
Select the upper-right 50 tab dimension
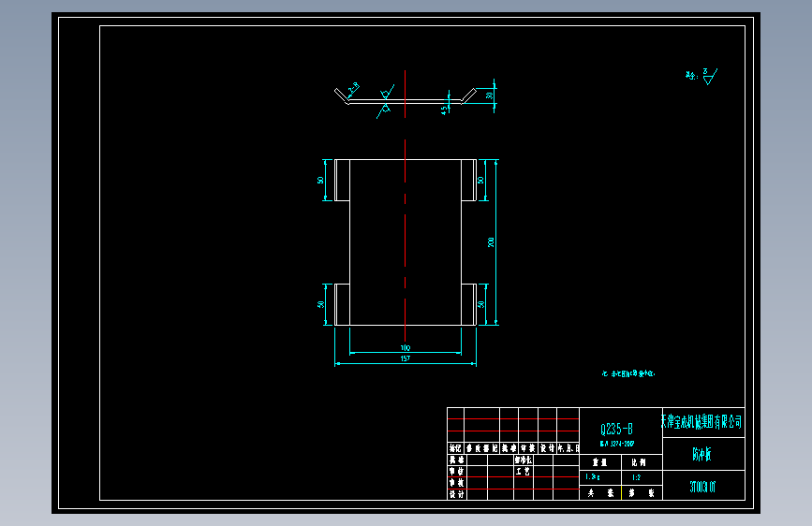point(480,180)
